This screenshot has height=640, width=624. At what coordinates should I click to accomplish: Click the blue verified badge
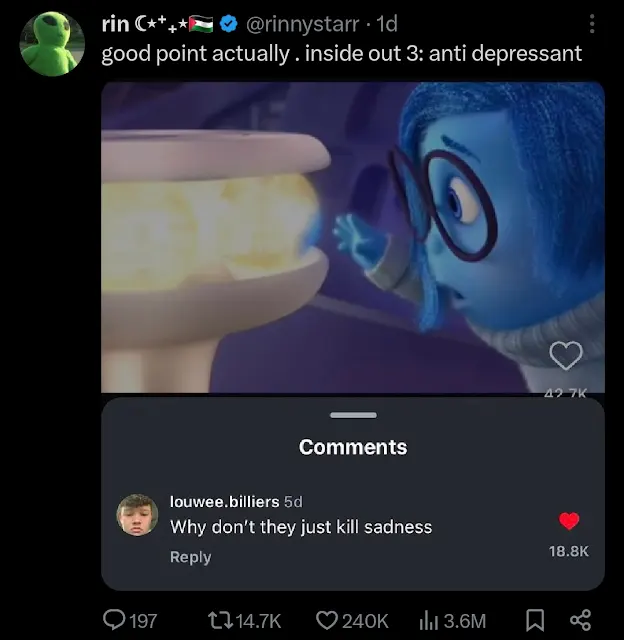click(229, 23)
